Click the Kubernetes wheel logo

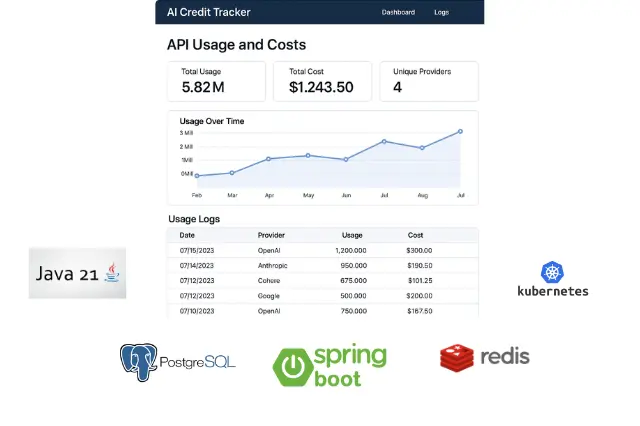tap(552, 272)
